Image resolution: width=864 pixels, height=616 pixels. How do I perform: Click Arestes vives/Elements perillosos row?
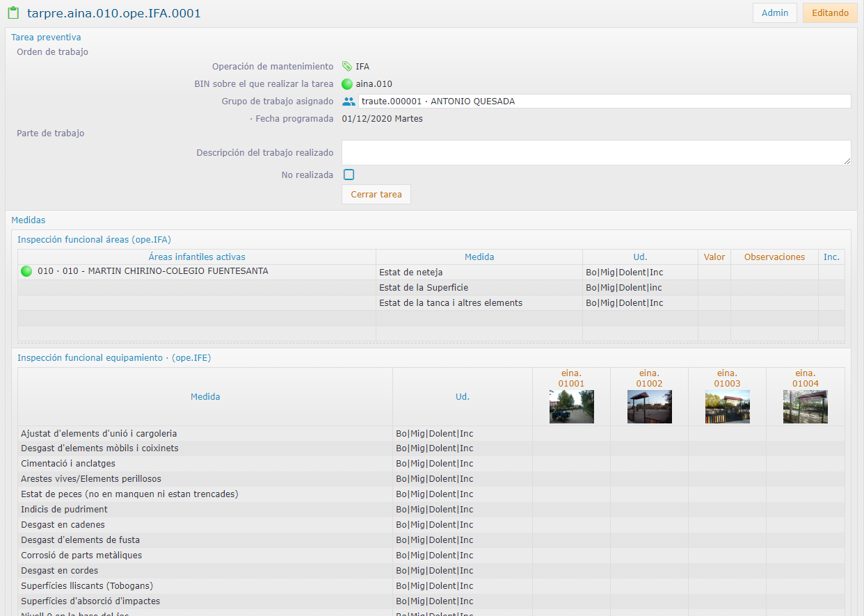tap(431, 479)
